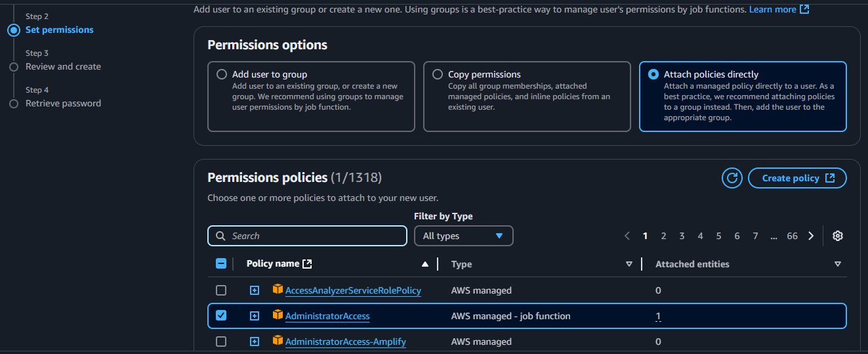
Task: Click the external link icon beside Policy name
Action: click(307, 264)
